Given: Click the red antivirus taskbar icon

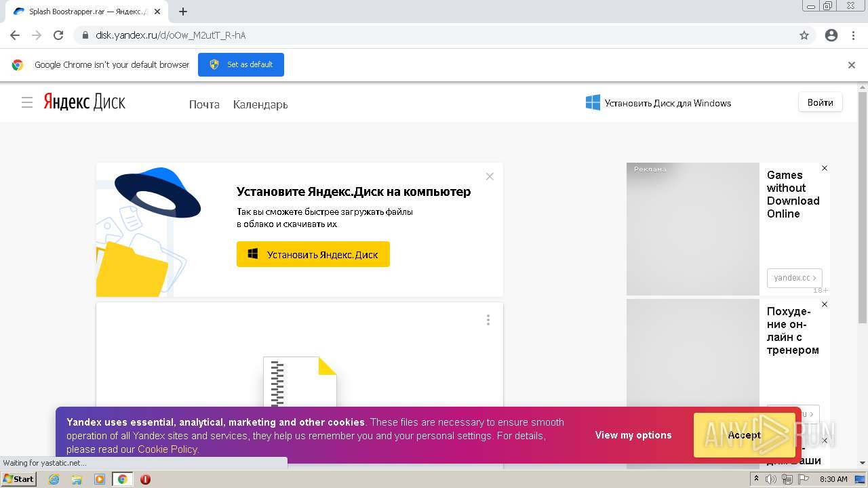Looking at the screenshot, I should tap(145, 479).
